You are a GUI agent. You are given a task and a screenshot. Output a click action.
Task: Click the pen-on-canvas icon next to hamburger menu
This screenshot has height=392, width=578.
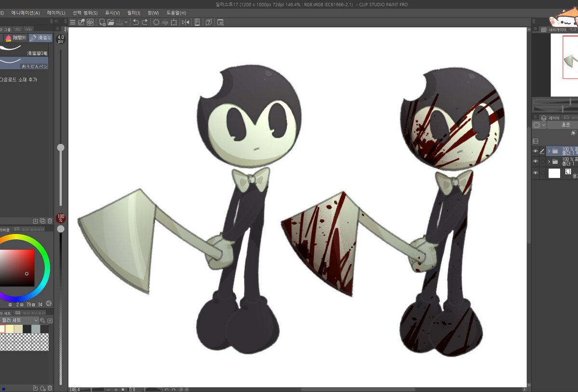(81, 22)
